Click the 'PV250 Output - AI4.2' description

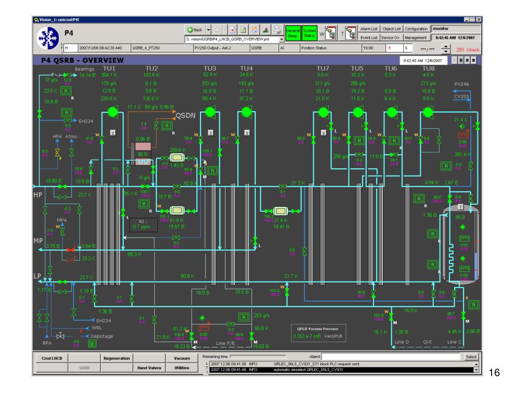212,48
